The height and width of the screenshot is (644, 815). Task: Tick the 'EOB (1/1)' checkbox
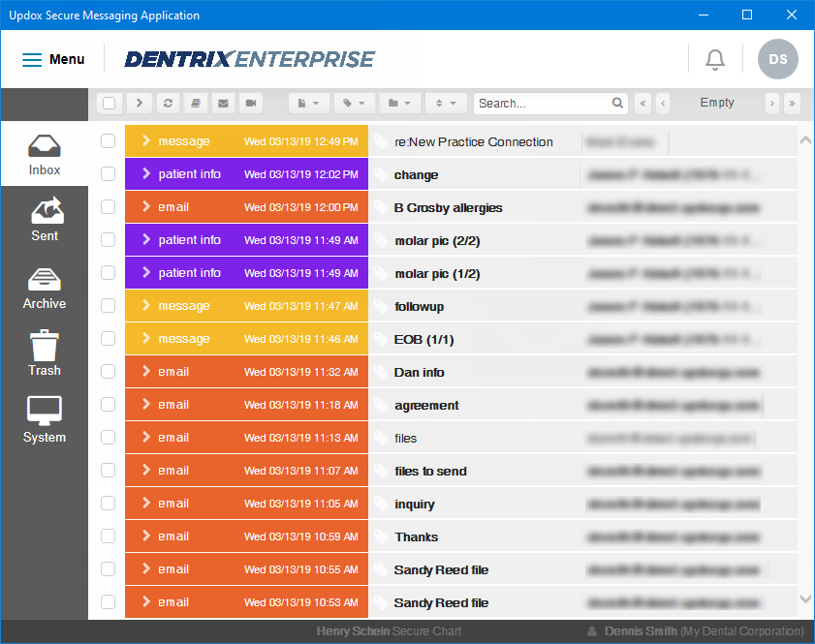[109, 338]
